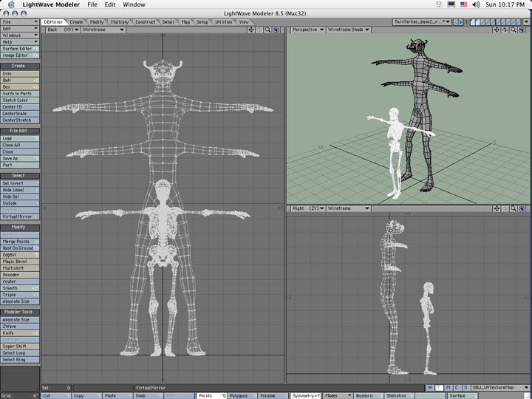Open the Right (ZY) view type dropdown

point(307,208)
